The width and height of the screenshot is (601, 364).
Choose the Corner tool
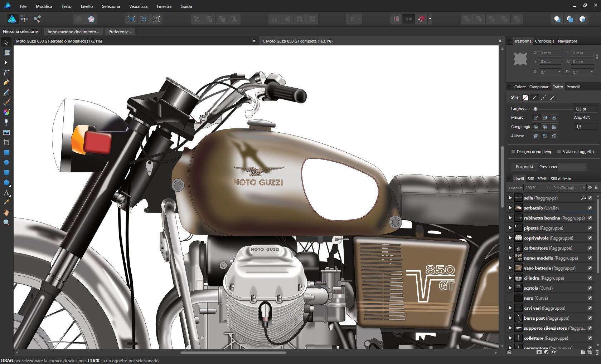(x=6, y=73)
